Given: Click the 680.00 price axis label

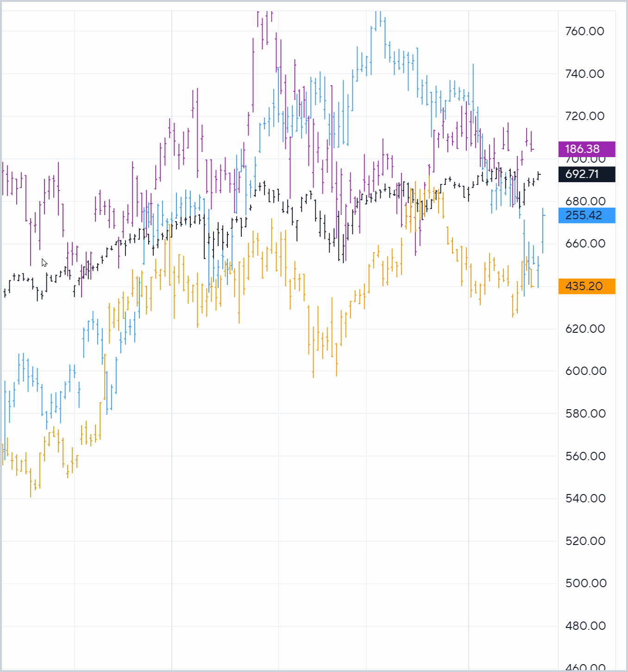Looking at the screenshot, I should coord(585,201).
